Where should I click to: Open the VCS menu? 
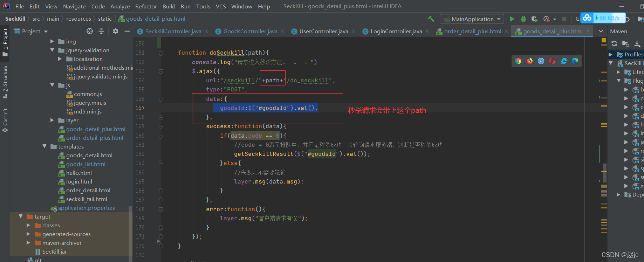click(x=221, y=6)
